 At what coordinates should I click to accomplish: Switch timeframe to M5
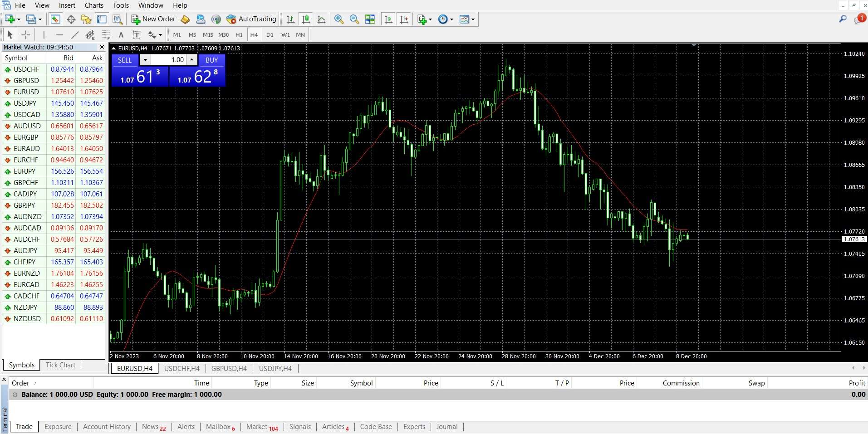(192, 35)
